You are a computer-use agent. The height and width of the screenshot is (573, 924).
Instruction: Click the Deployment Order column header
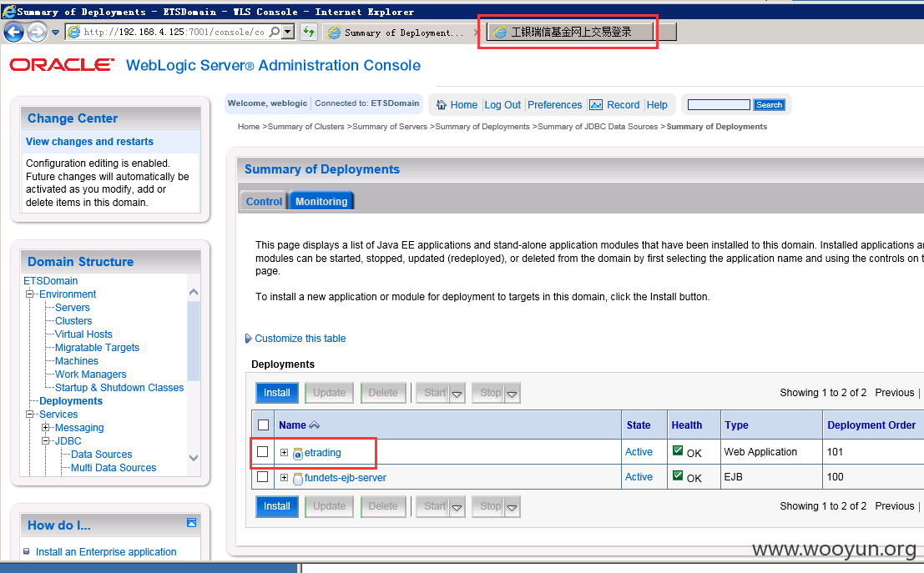click(x=871, y=425)
